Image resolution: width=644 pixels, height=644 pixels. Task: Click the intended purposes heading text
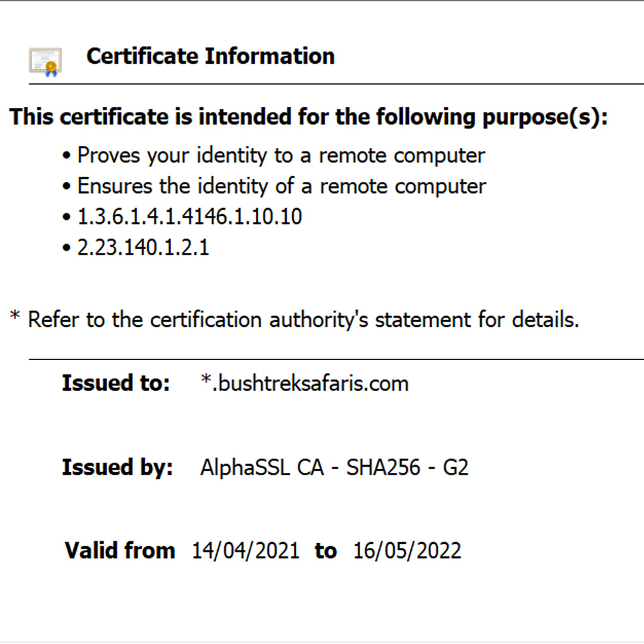[308, 117]
